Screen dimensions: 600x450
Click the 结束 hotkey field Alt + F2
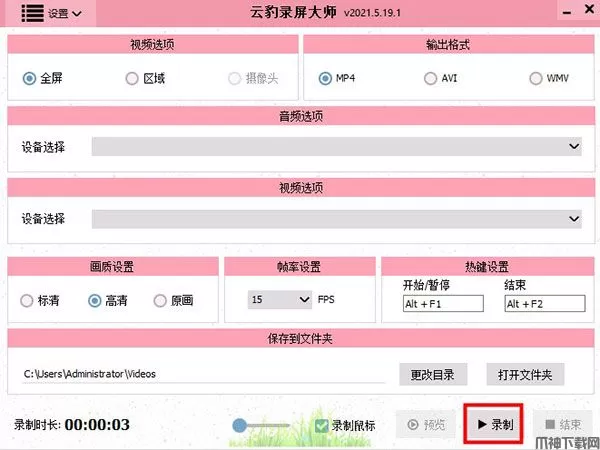click(x=545, y=304)
